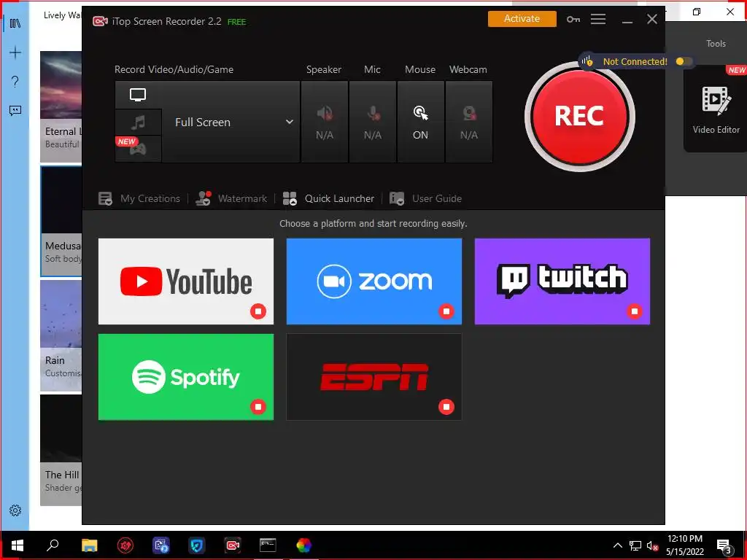The height and width of the screenshot is (560, 747).
Task: Open Lively Wallpaper settings gear
Action: click(x=15, y=510)
